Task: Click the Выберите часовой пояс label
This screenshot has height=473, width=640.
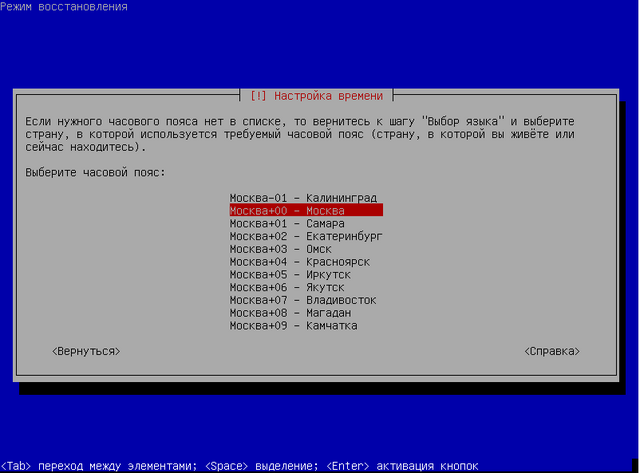Action: [x=95, y=173]
